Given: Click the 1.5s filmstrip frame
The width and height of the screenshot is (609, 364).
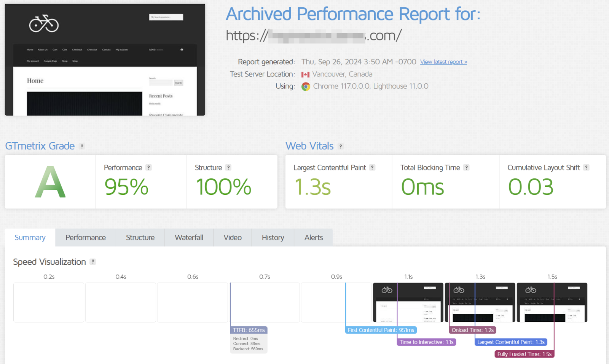Looking at the screenshot, I should pyautogui.click(x=552, y=302).
